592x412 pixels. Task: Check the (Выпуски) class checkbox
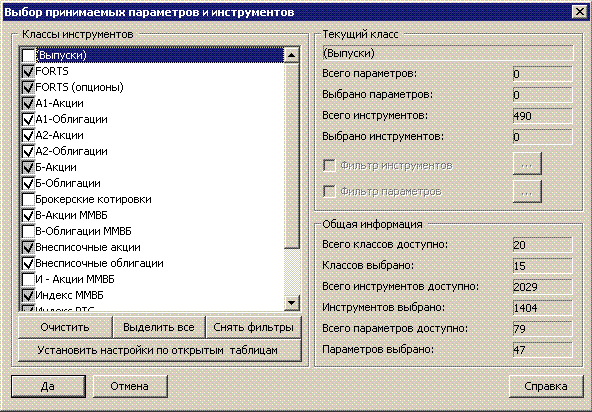tap(28, 56)
